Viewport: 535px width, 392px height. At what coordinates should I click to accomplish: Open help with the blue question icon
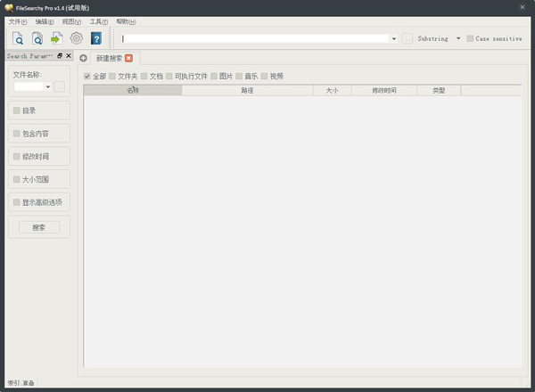96,38
